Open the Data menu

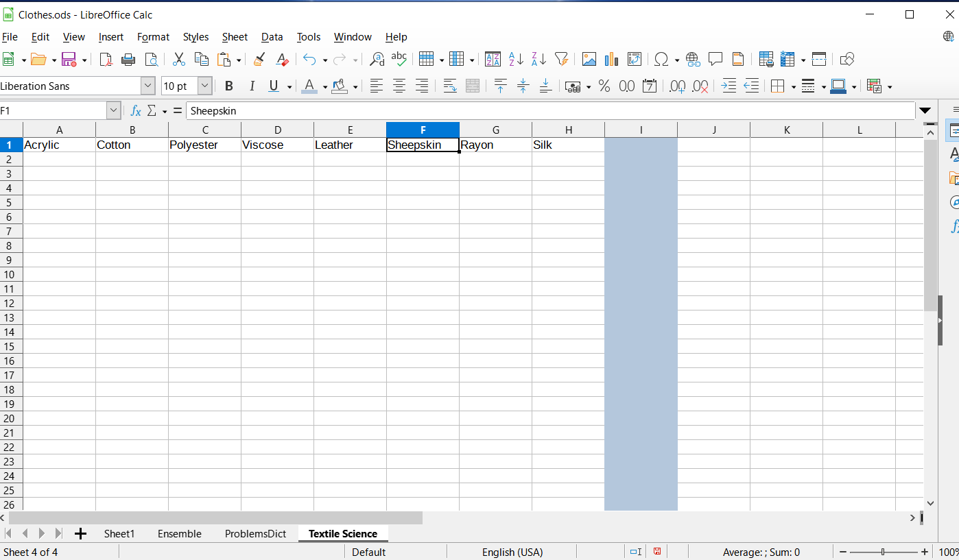[272, 37]
